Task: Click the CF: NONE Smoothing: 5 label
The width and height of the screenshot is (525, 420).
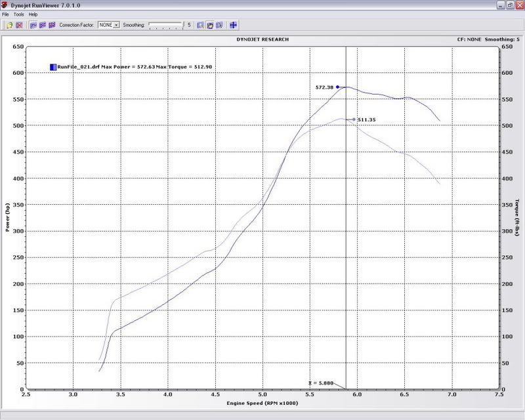Action: coord(488,39)
